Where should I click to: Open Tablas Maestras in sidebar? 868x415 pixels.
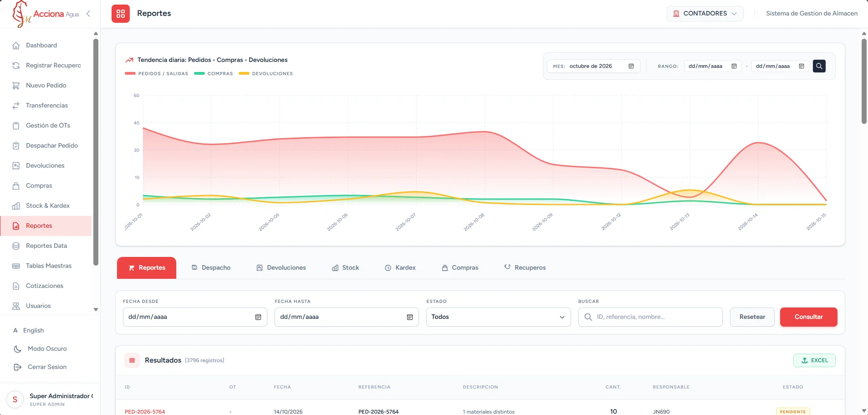[46, 266]
